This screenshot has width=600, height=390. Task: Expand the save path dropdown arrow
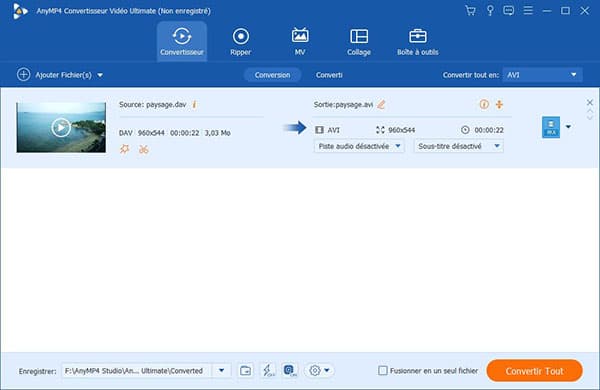(x=221, y=370)
